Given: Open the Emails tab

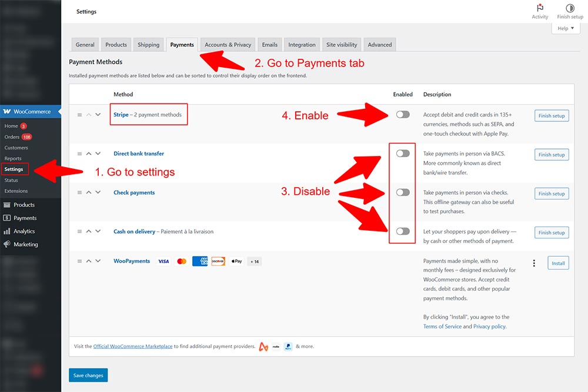Looking at the screenshot, I should pyautogui.click(x=270, y=45).
